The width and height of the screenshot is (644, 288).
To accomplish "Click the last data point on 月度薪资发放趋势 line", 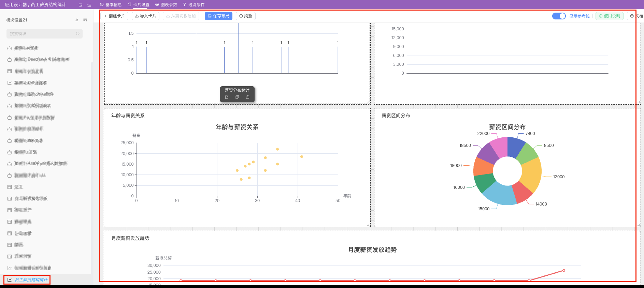I will [564, 270].
